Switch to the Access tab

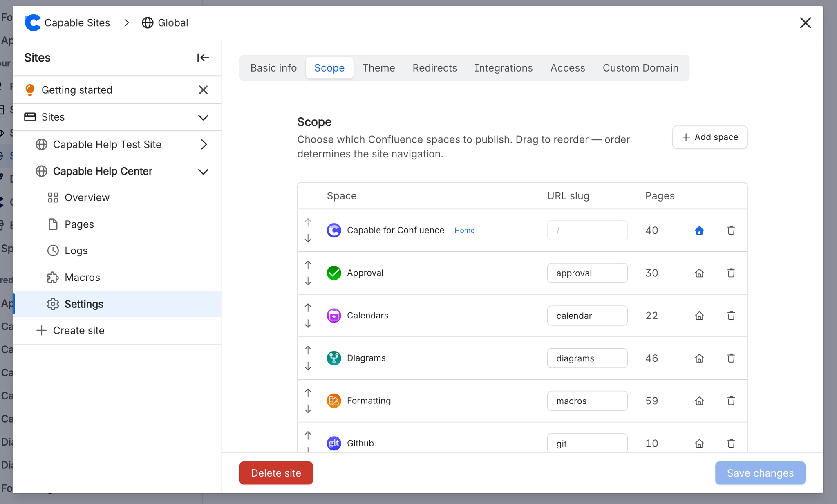coord(568,68)
